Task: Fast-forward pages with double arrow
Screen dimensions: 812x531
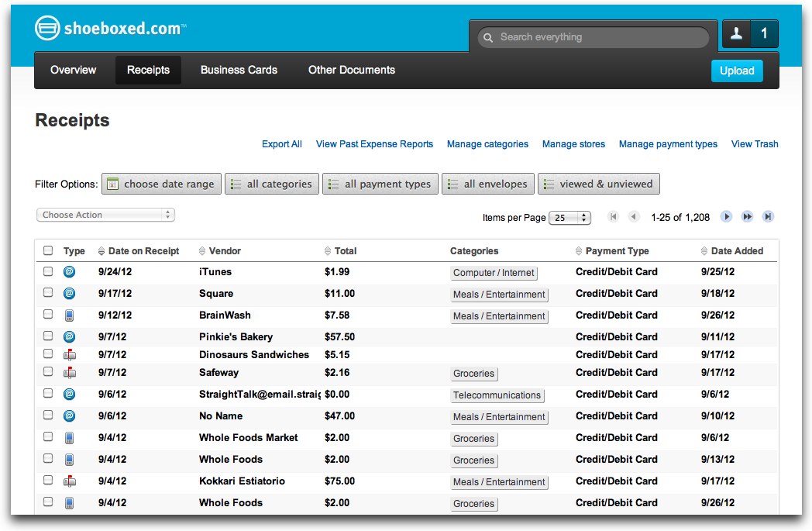Action: click(x=747, y=216)
